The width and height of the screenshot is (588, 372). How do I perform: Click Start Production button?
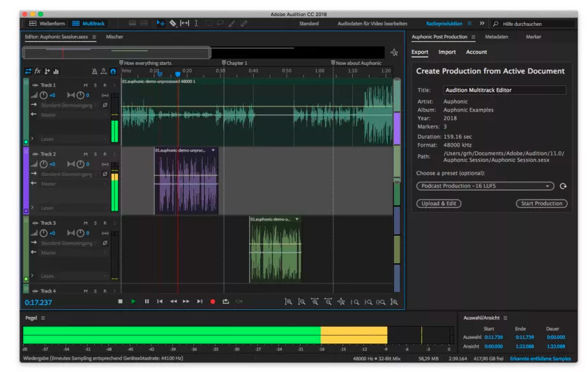pos(541,204)
